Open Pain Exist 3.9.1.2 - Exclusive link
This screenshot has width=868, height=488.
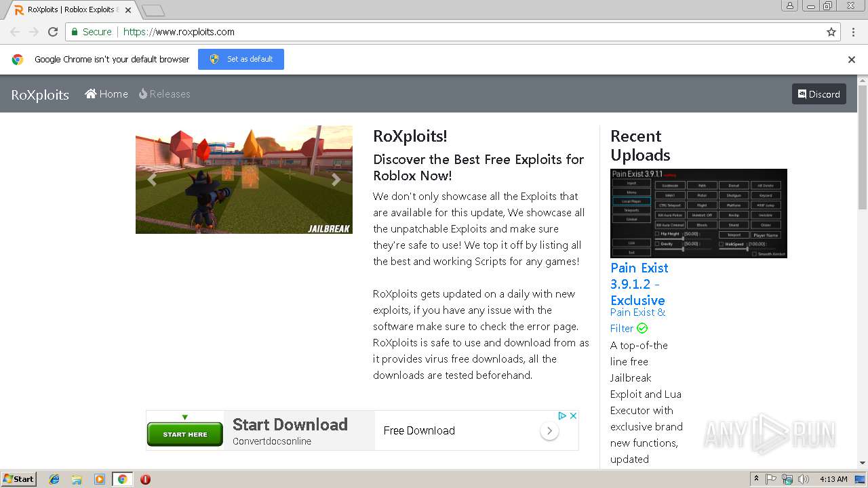[x=639, y=284]
